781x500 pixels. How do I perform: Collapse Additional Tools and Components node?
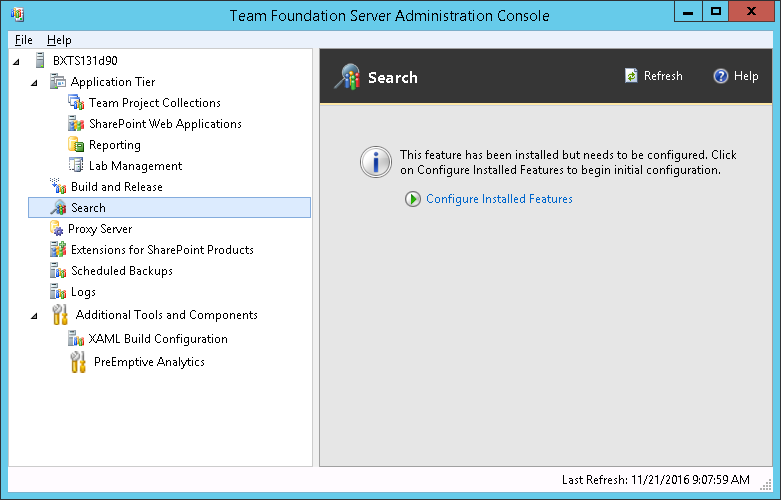(34, 316)
